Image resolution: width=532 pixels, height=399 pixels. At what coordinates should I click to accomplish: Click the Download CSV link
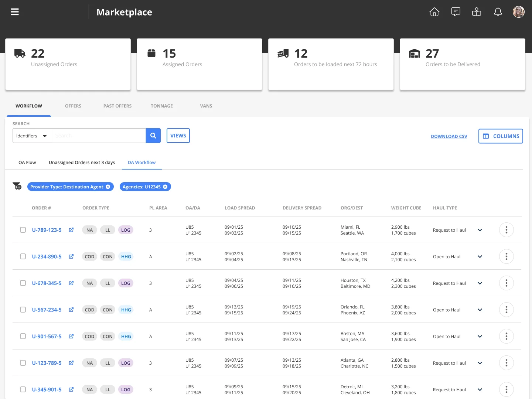(x=449, y=136)
